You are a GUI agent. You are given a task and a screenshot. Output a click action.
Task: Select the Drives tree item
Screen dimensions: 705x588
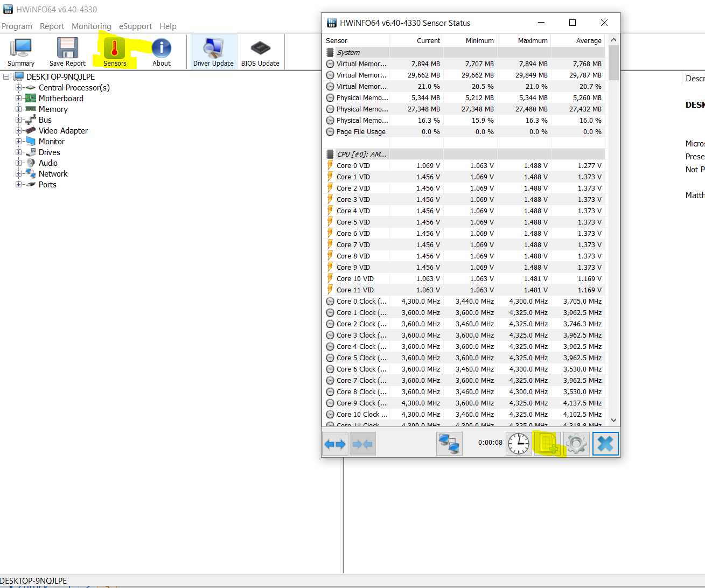pos(50,152)
